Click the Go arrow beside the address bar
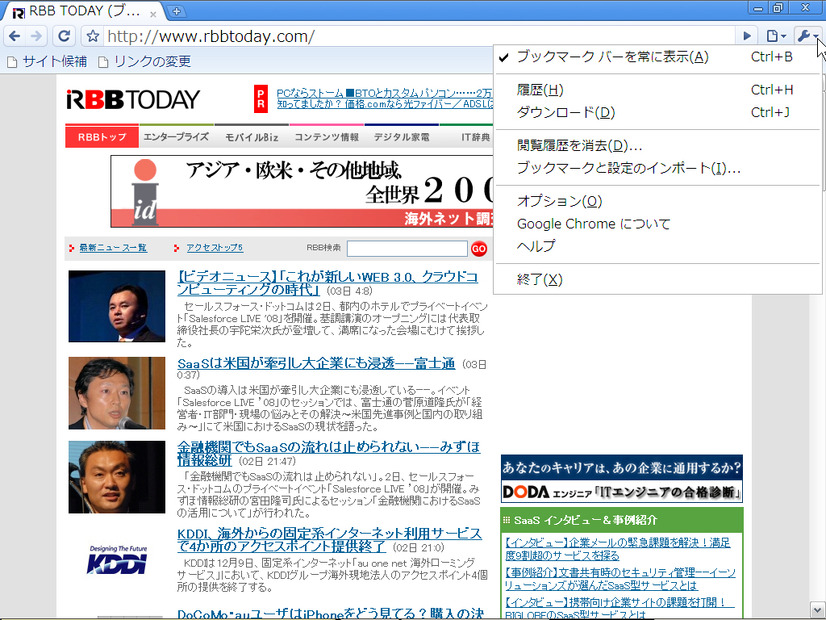 pos(746,36)
